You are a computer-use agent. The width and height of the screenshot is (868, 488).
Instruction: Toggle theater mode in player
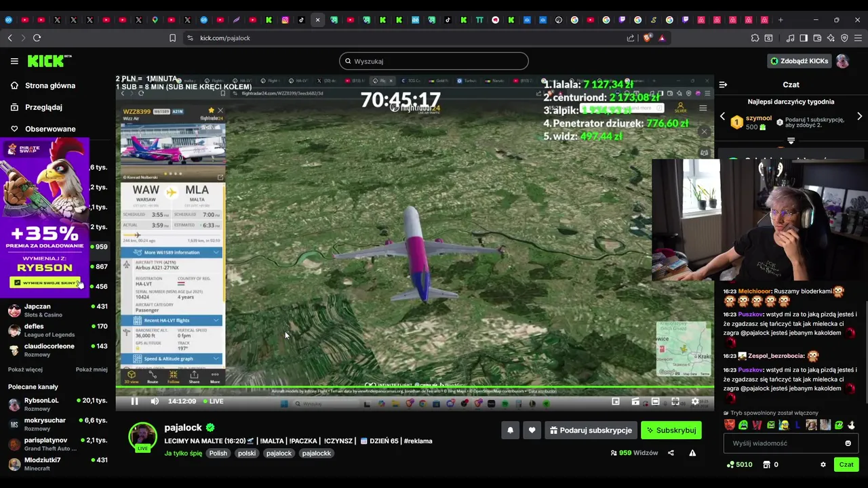(656, 401)
